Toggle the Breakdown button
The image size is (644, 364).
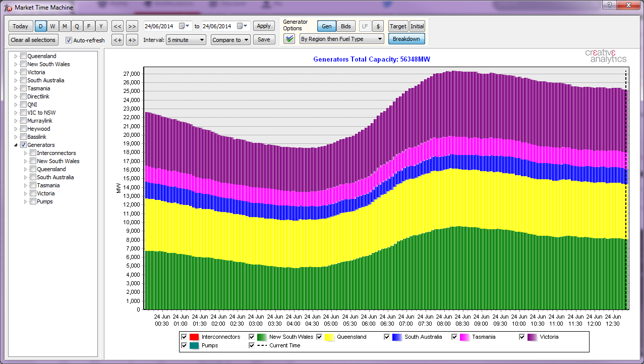click(406, 39)
